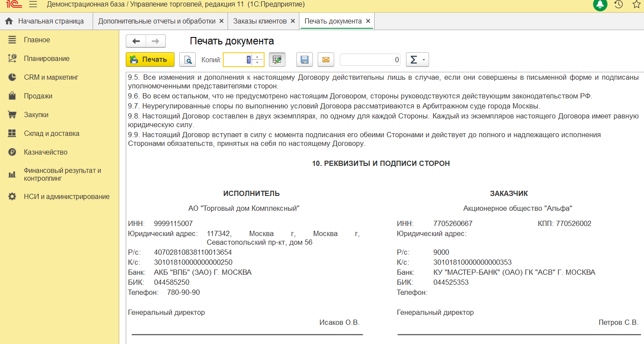Image resolution: width=644 pixels, height=344 pixels.
Task: Click БИК value 044585250
Action: coord(171,282)
